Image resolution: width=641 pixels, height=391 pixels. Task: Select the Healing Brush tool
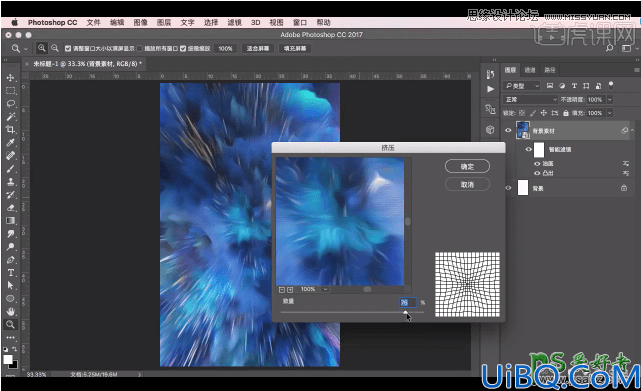11,155
